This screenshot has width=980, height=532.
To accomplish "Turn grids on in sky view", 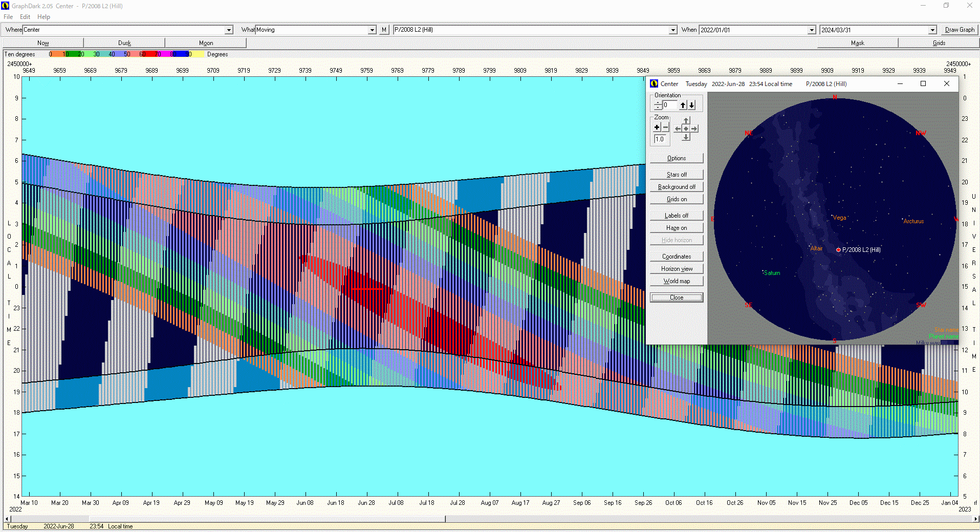I will (x=677, y=199).
